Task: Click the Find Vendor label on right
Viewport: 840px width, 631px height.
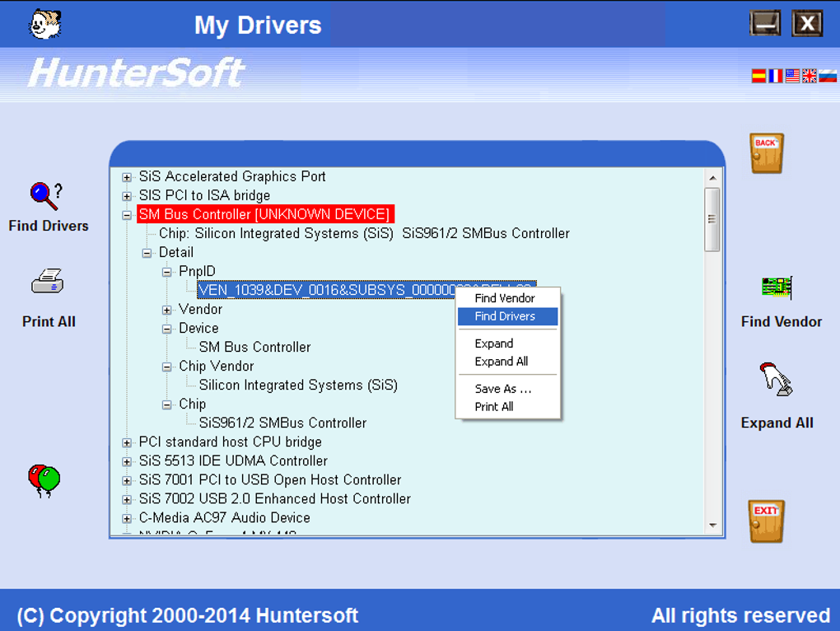Action: 781,321
